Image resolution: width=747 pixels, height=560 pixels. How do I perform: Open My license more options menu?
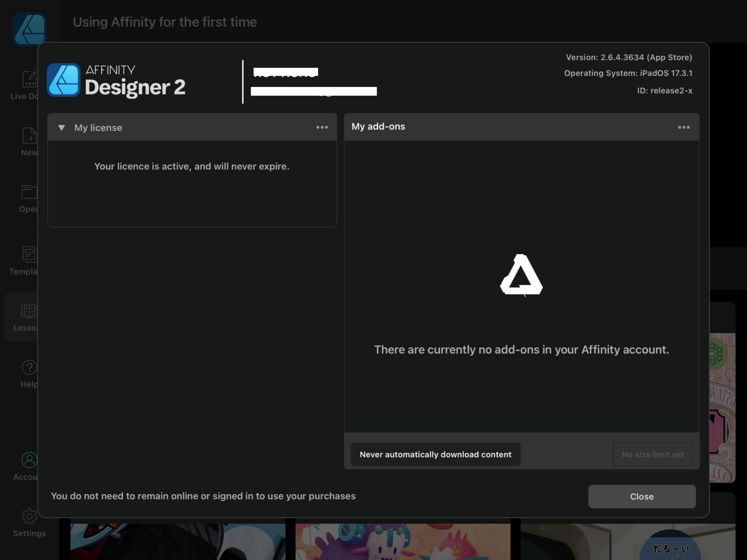pyautogui.click(x=322, y=128)
